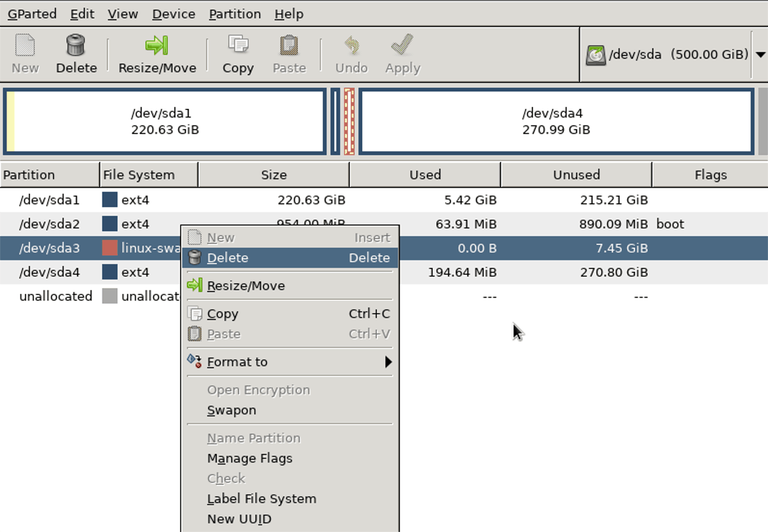Sort by the Partition column header
768x532 pixels.
point(51,175)
